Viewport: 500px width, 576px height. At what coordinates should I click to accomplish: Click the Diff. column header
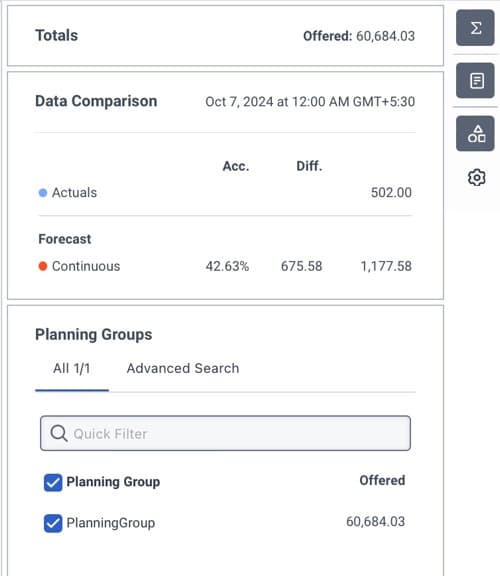coord(309,166)
